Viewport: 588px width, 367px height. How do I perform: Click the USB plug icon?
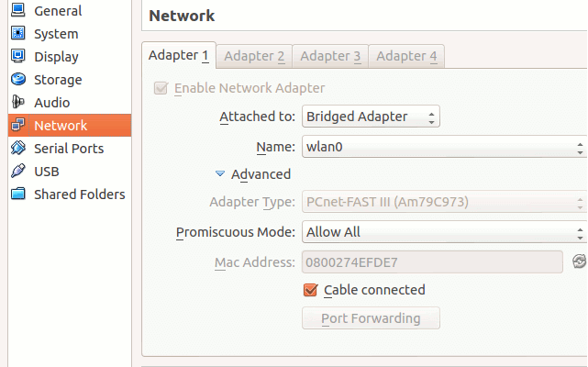[x=18, y=172]
